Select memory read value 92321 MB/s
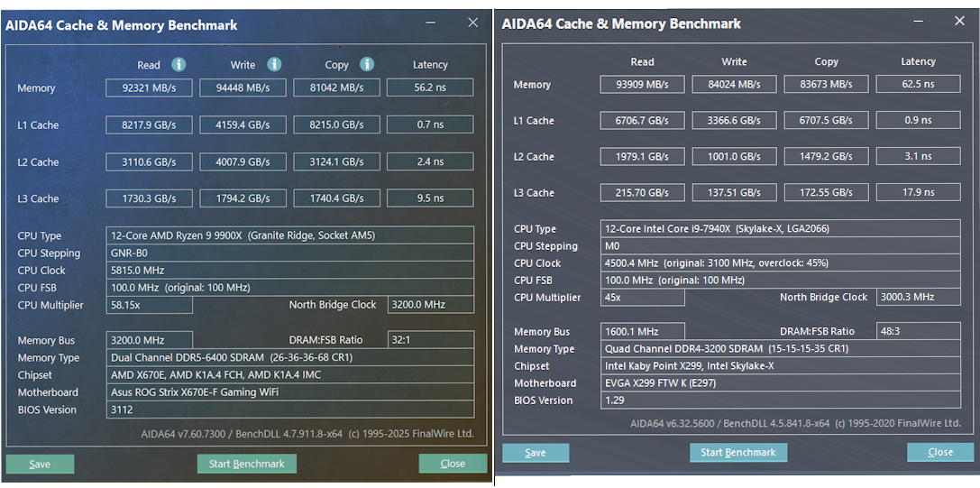 click(149, 88)
